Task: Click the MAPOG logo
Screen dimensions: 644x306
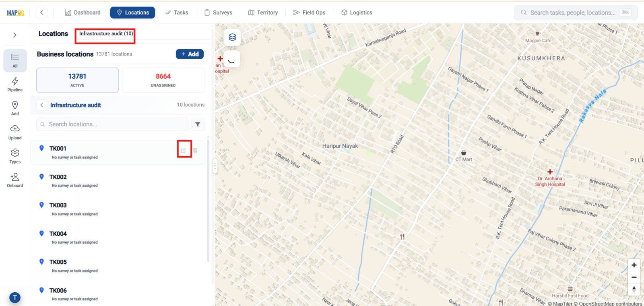Action: [x=15, y=13]
